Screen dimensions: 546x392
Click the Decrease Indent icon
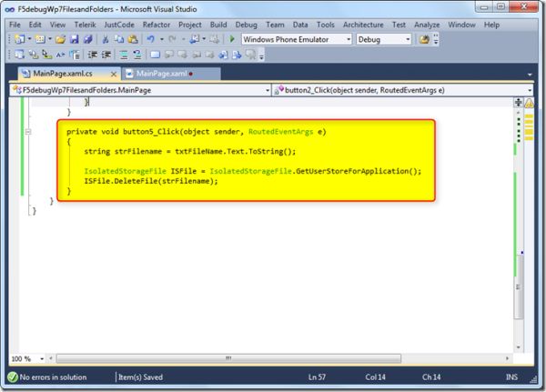coord(92,55)
